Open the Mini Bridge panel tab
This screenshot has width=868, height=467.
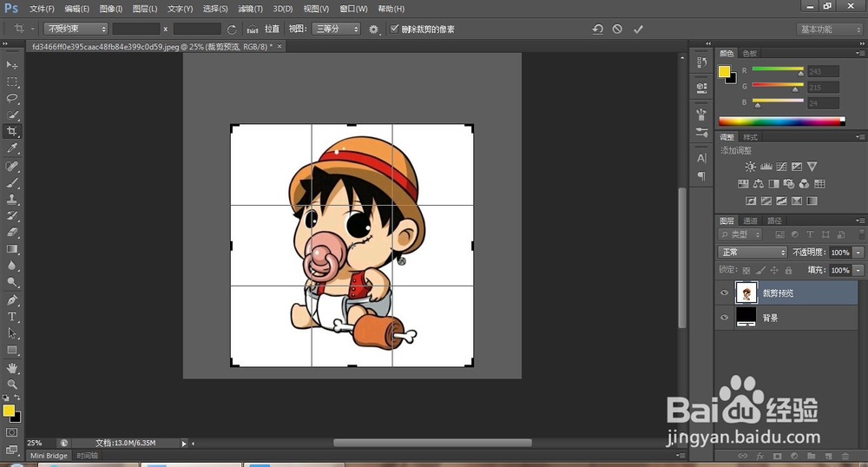49,456
